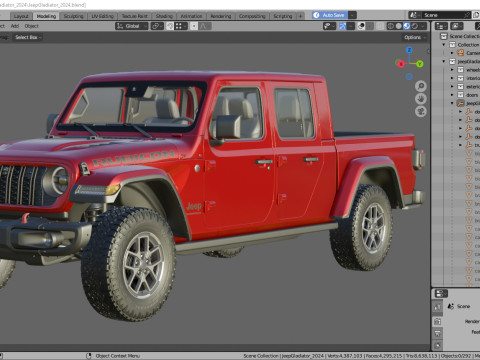Pin the scene to workspace
This screenshot has height=360, width=480.
coord(467,15)
